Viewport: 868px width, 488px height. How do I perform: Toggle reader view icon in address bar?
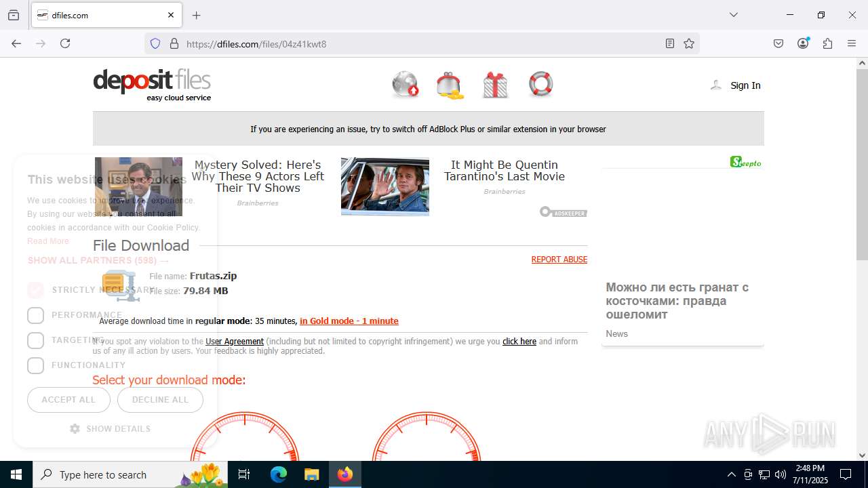point(670,43)
